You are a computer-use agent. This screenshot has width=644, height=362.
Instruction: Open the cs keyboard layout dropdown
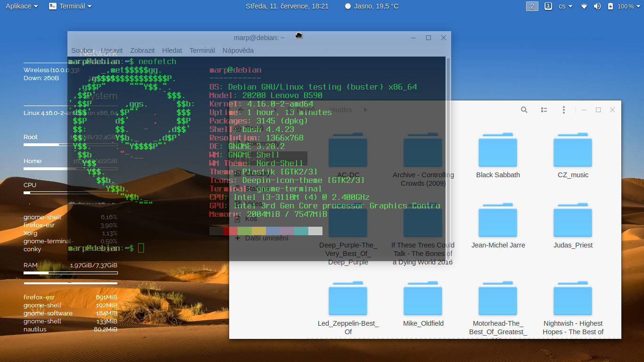pyautogui.click(x=565, y=6)
